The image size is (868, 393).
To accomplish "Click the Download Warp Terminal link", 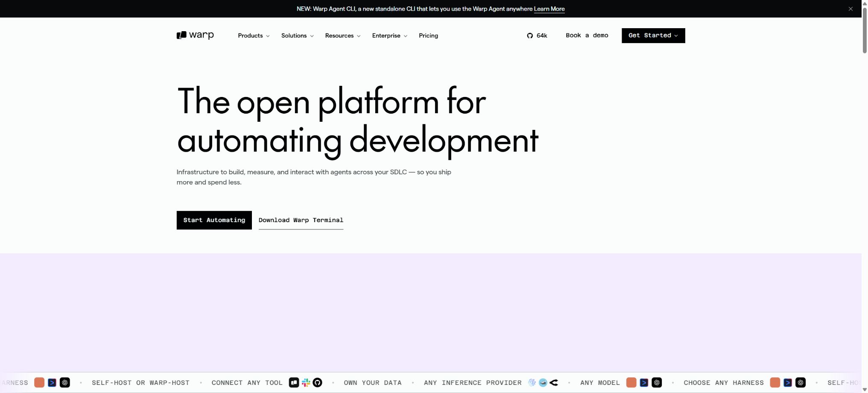I will (x=301, y=220).
